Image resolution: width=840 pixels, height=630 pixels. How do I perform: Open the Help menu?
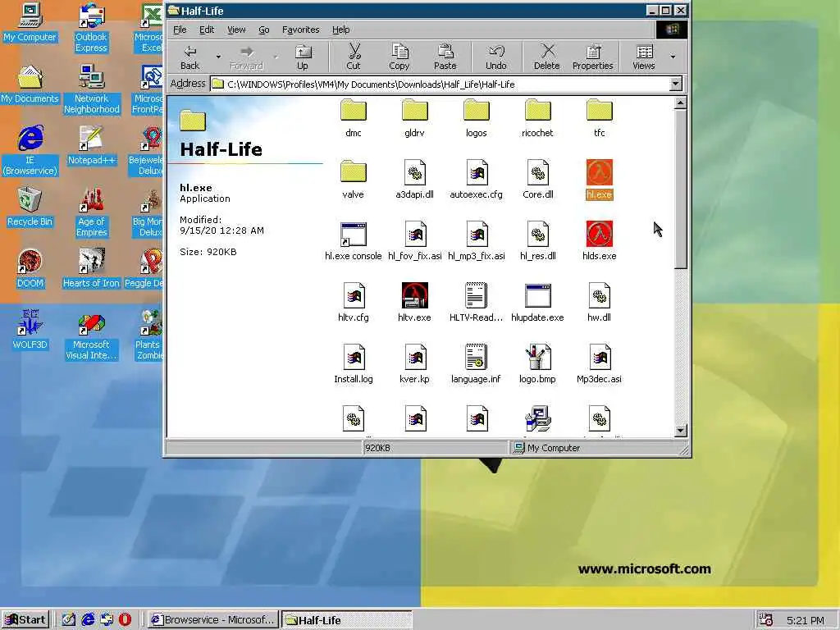340,30
